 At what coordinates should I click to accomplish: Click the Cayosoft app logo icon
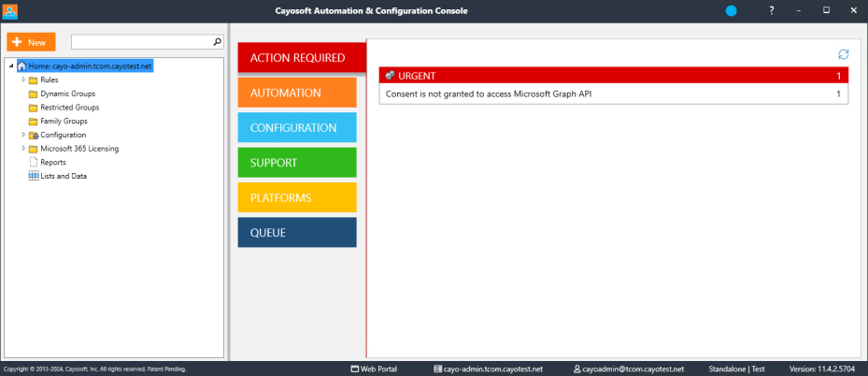pyautogui.click(x=10, y=10)
